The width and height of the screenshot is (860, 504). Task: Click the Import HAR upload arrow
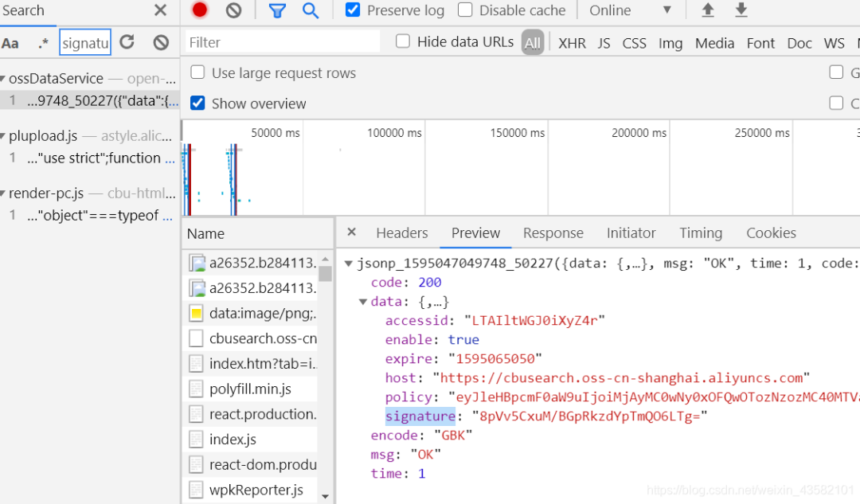point(708,10)
